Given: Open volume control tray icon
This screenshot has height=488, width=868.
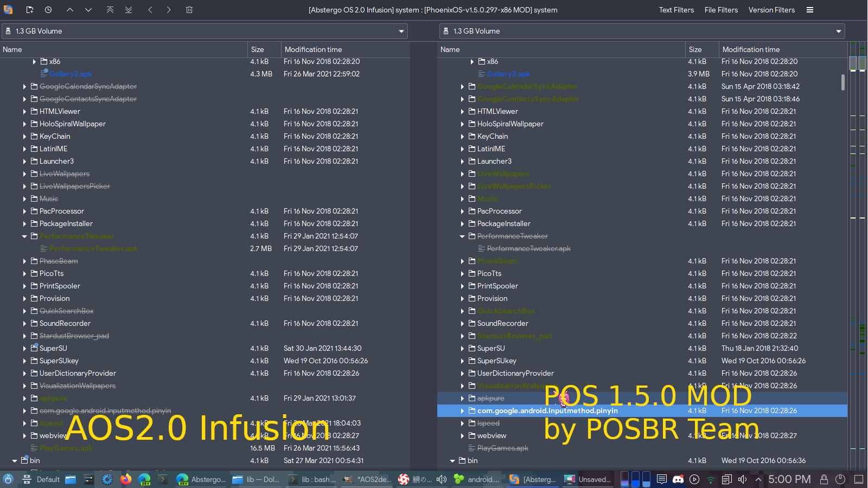Looking at the screenshot, I should click(743, 479).
